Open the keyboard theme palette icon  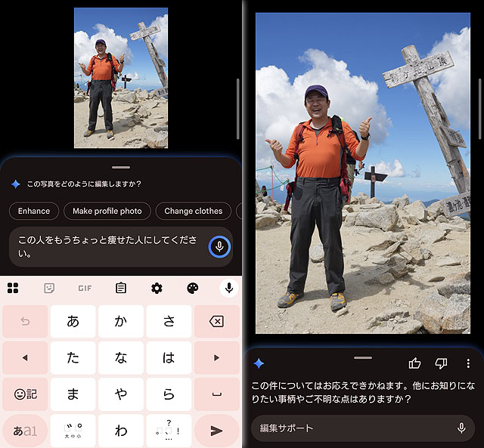pos(192,288)
